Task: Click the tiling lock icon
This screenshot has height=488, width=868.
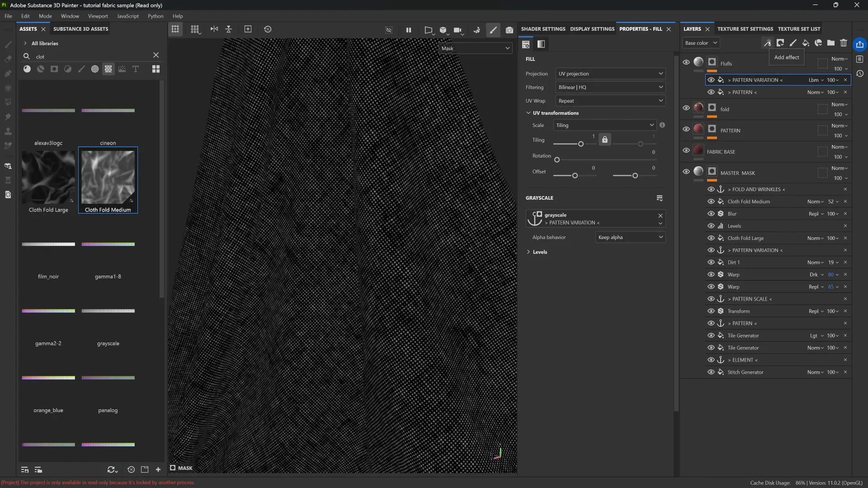Action: (x=605, y=140)
